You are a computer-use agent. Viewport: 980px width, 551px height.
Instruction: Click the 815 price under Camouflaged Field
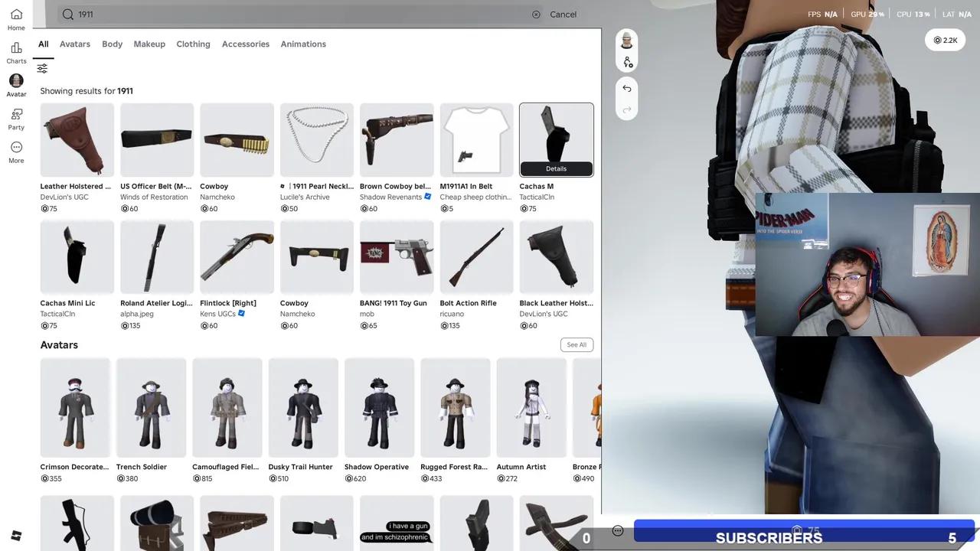pos(203,479)
